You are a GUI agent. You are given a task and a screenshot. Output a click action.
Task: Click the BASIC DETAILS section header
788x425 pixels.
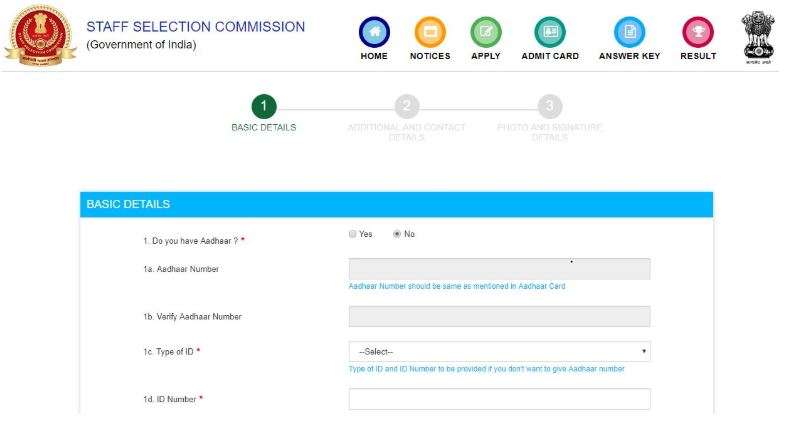point(397,204)
